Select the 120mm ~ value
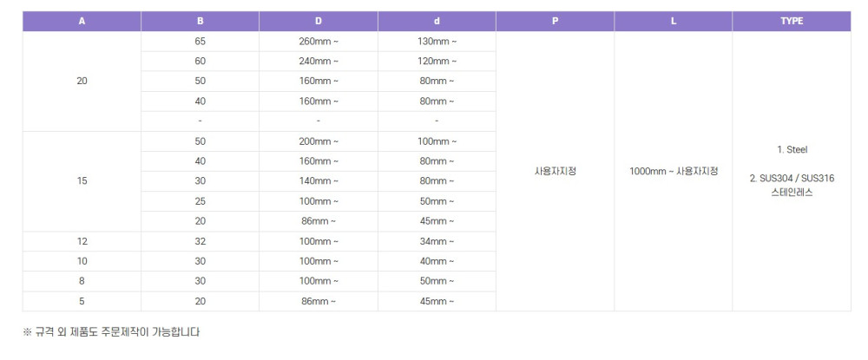 [x=437, y=61]
